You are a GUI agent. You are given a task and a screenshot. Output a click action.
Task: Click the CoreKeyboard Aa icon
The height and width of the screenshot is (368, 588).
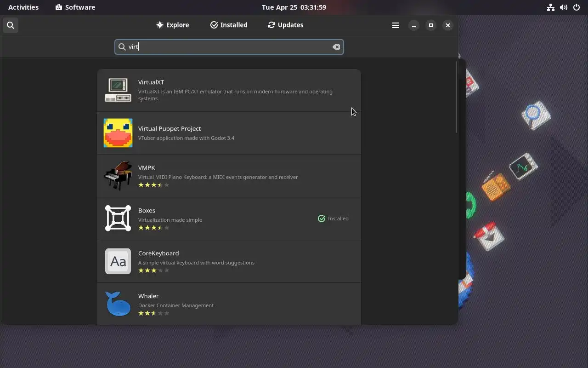coord(118,261)
